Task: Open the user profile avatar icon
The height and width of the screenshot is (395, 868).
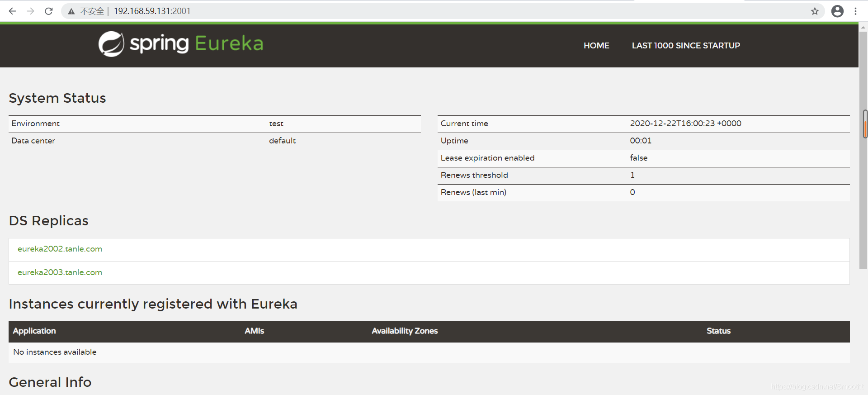Action: 837,11
